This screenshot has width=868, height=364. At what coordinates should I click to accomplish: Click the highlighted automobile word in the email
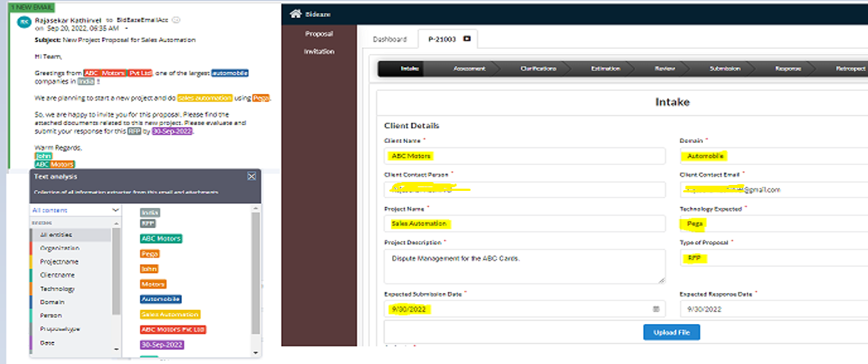[x=229, y=73]
